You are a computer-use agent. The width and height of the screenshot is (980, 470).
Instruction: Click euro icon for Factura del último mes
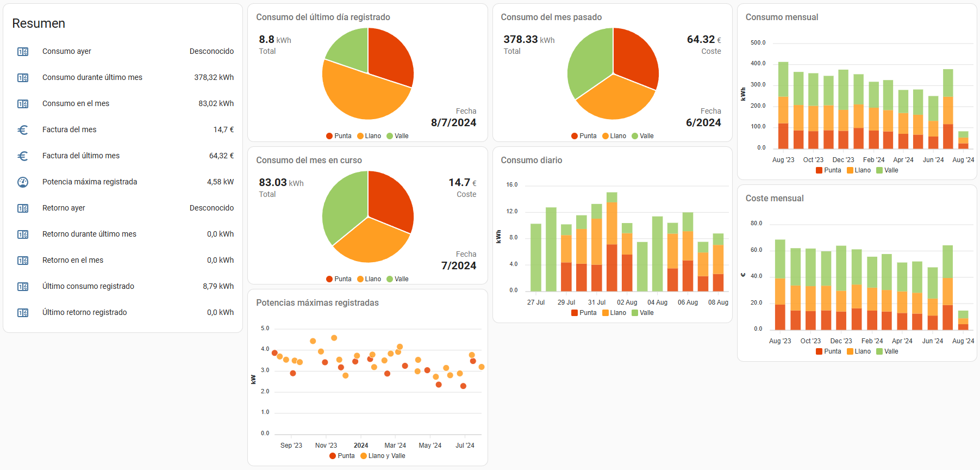[x=23, y=156]
